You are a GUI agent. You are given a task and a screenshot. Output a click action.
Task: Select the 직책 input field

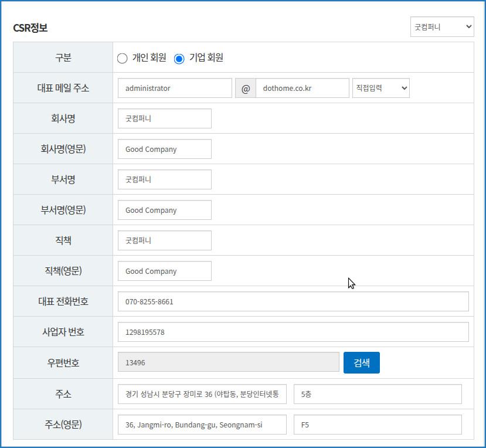(x=165, y=240)
